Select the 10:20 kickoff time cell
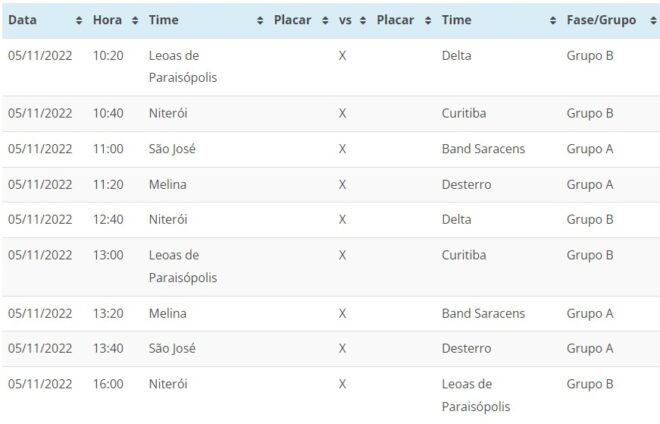This screenshot has height=424, width=660. (x=108, y=56)
